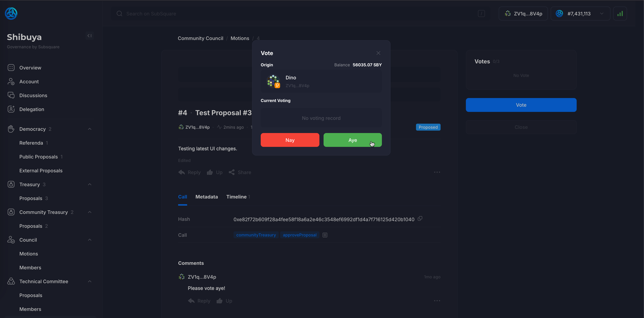Copy the proposal hash using the copy icon

[x=420, y=218]
